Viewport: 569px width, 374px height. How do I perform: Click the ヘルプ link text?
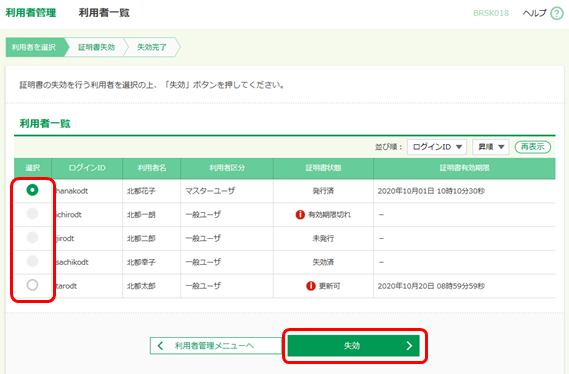pos(535,13)
